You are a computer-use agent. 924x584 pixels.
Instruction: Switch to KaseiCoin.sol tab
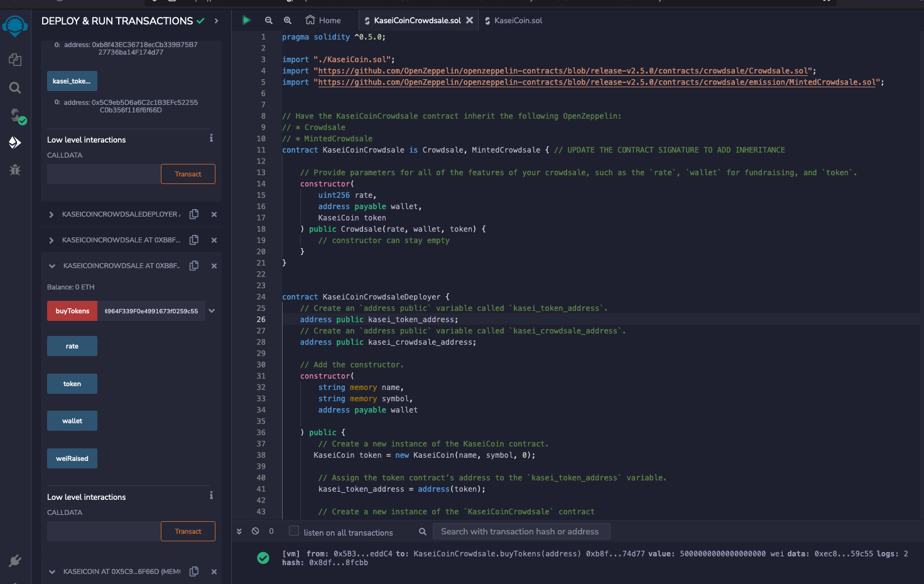(513, 20)
